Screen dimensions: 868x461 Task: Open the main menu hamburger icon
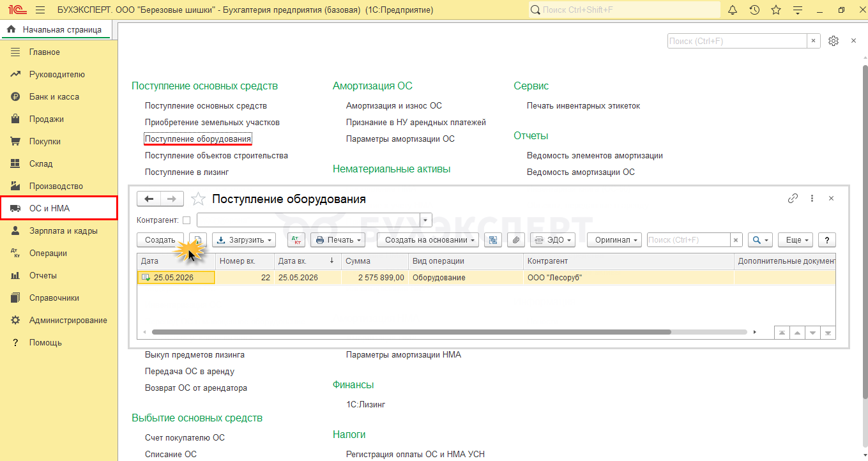point(40,10)
